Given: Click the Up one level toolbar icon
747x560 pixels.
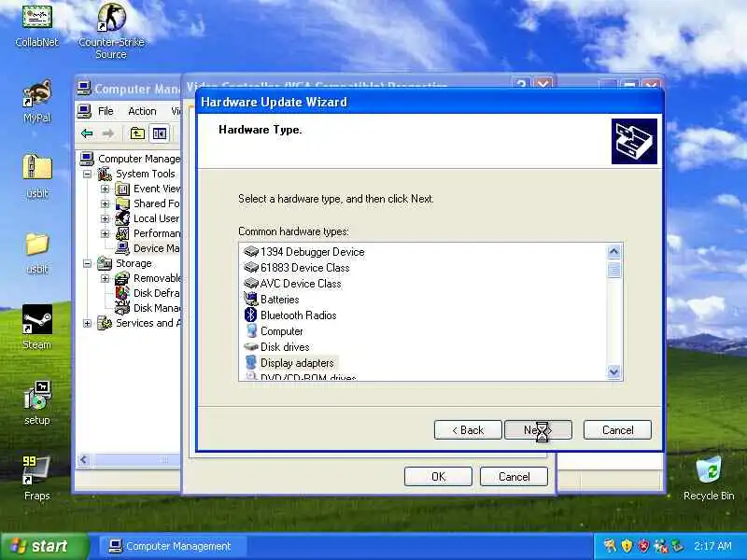Looking at the screenshot, I should tap(137, 133).
